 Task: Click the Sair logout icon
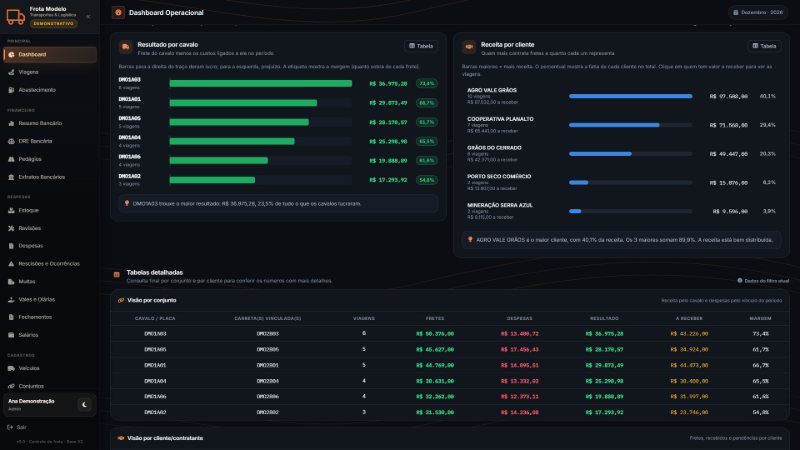[10, 427]
